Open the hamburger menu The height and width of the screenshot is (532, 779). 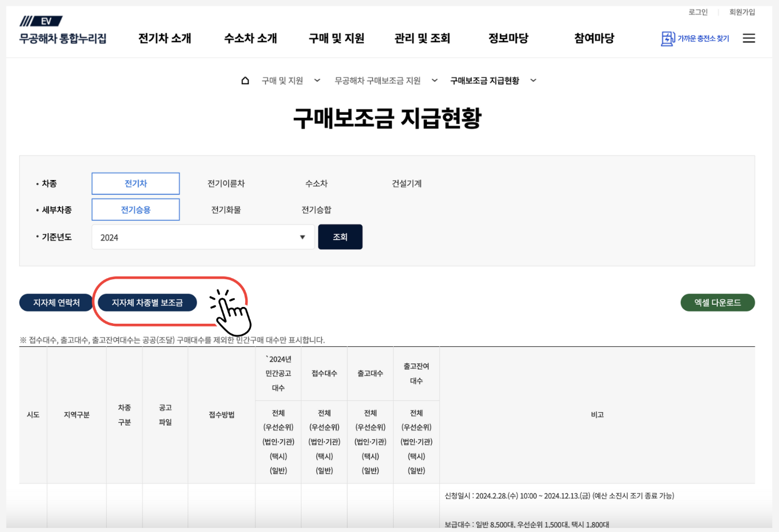click(x=748, y=38)
